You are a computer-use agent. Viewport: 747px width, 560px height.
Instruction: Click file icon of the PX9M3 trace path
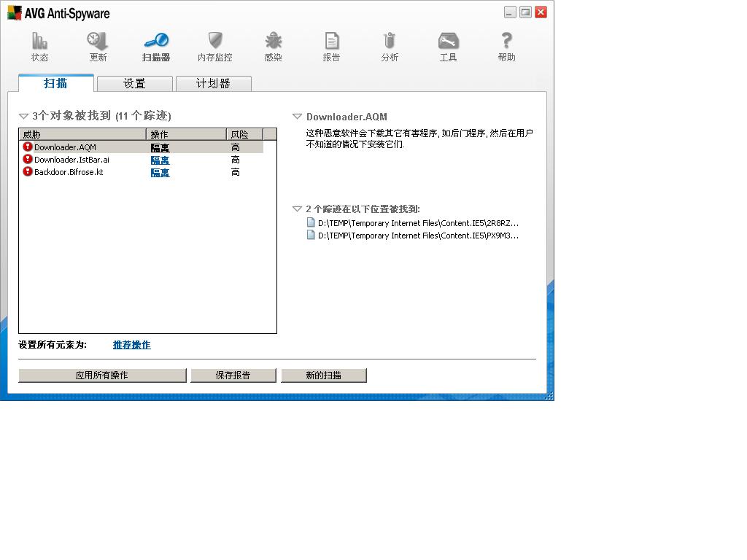(311, 235)
